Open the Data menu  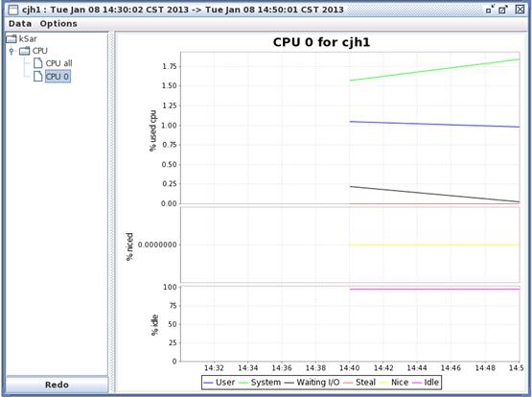click(x=20, y=24)
